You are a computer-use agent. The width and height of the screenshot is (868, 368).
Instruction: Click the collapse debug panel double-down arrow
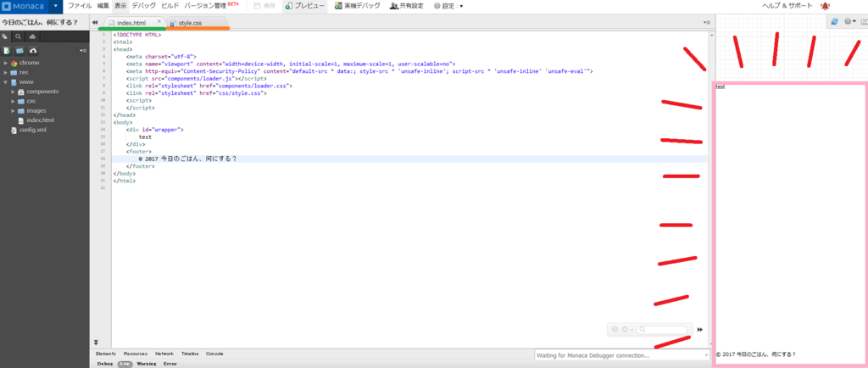click(96, 343)
